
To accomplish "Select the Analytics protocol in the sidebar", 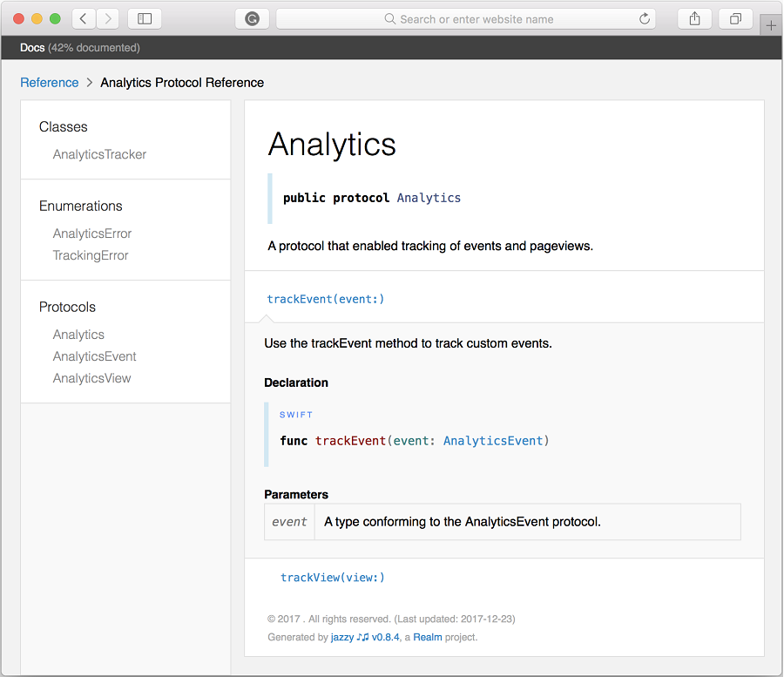I will pyautogui.click(x=78, y=335).
